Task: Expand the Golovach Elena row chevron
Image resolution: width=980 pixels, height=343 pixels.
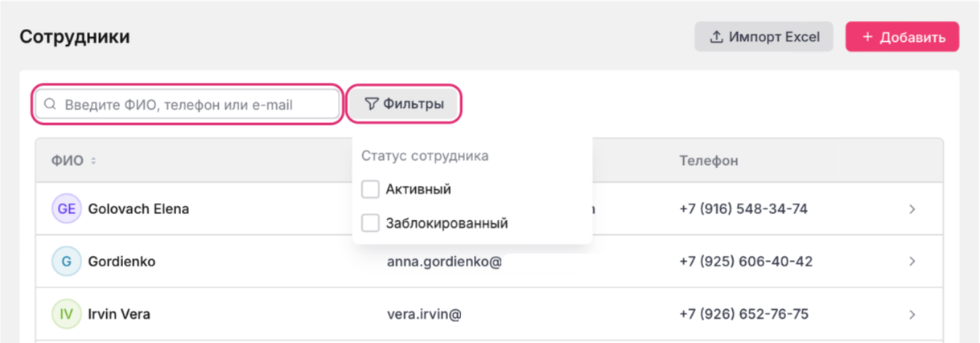Action: pyautogui.click(x=912, y=209)
